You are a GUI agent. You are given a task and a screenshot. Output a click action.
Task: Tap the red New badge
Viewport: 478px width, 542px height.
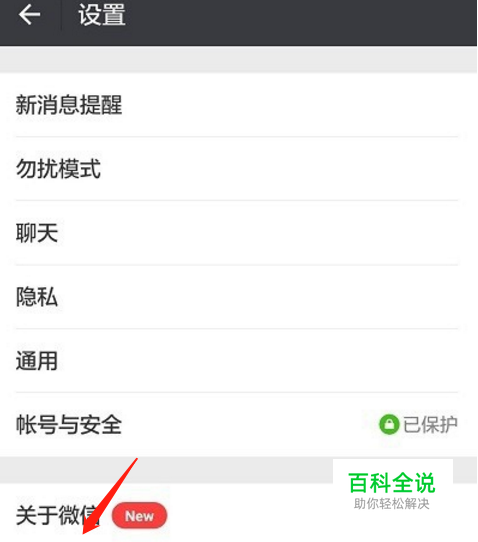click(139, 515)
